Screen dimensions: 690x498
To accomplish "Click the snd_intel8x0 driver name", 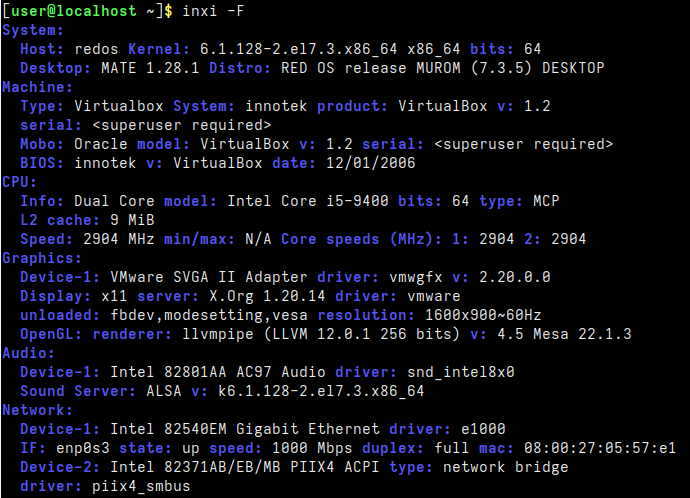I will point(461,372).
